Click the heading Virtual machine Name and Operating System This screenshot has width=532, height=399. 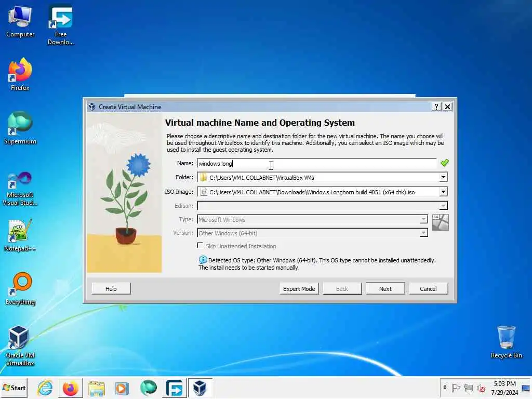coord(260,123)
